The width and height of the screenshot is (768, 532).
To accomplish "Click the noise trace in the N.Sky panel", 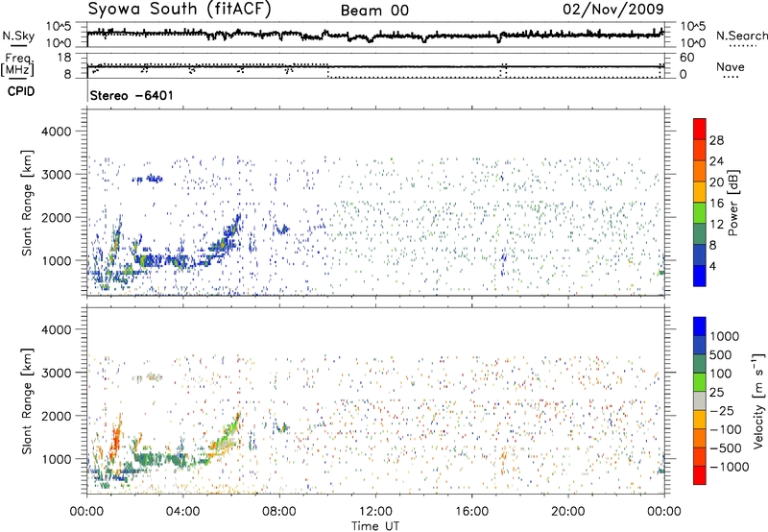I will [x=375, y=35].
